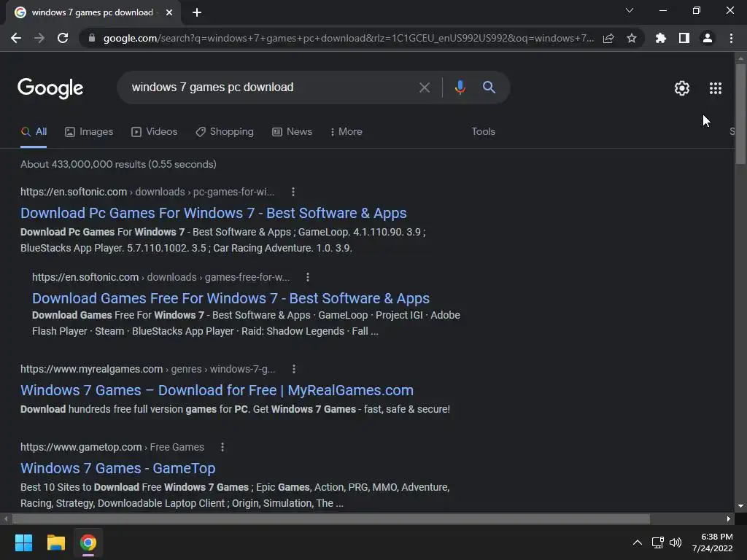The image size is (747, 560).
Task: Switch to Images results
Action: coord(89,132)
